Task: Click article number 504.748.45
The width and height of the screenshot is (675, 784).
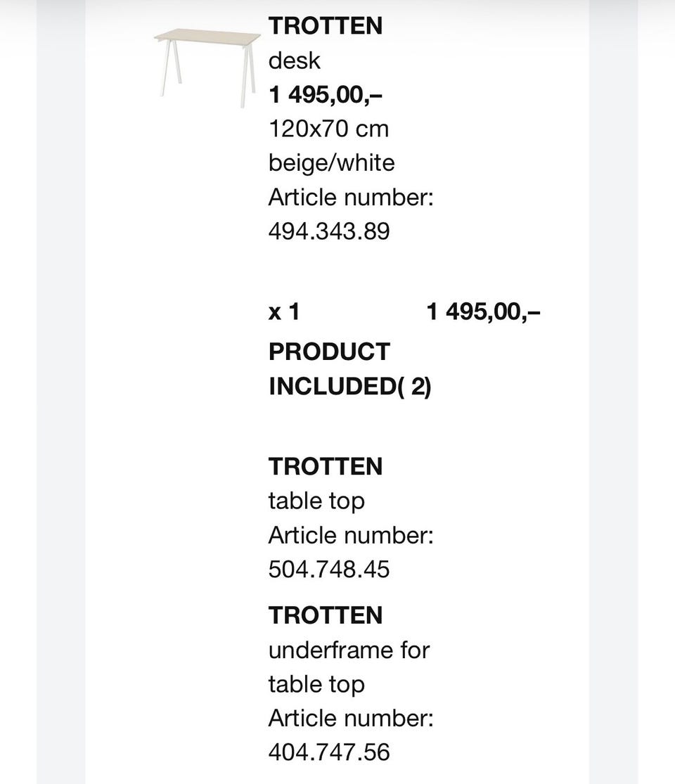Action: click(329, 570)
